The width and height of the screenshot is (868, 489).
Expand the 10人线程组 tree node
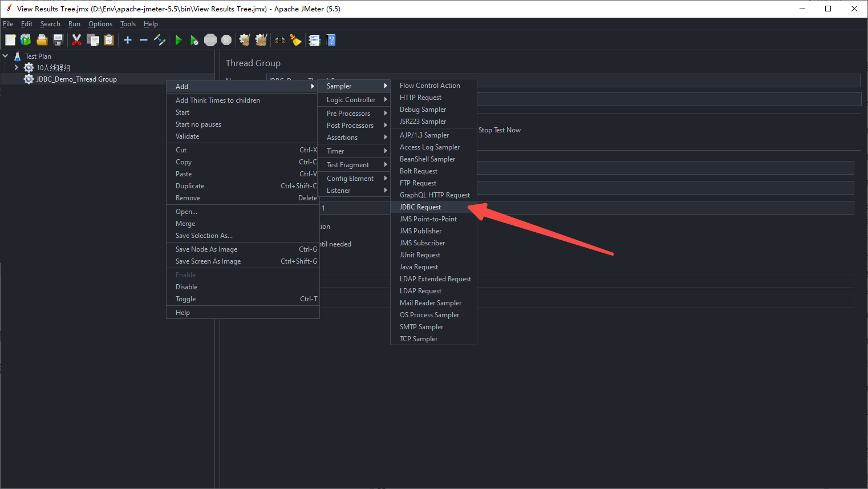point(16,67)
